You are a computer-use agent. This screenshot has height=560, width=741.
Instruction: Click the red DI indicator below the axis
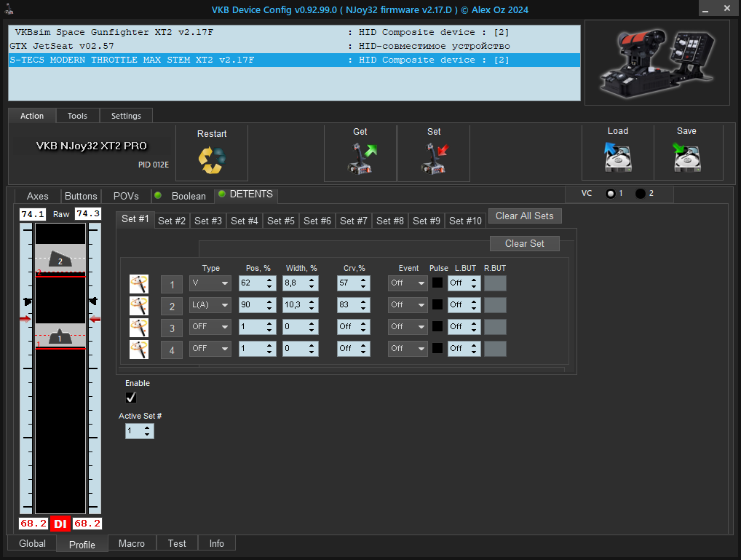pos(60,524)
